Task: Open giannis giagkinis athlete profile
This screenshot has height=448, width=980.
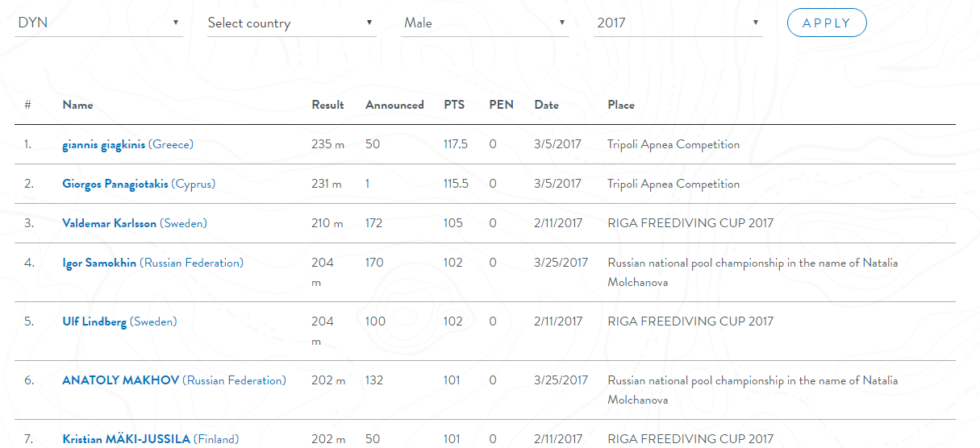Action: [x=104, y=145]
